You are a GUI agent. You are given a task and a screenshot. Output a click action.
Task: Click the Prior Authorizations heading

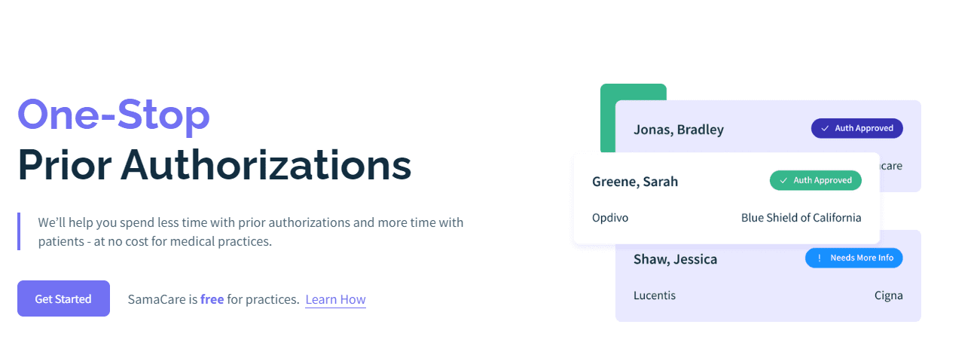click(215, 165)
